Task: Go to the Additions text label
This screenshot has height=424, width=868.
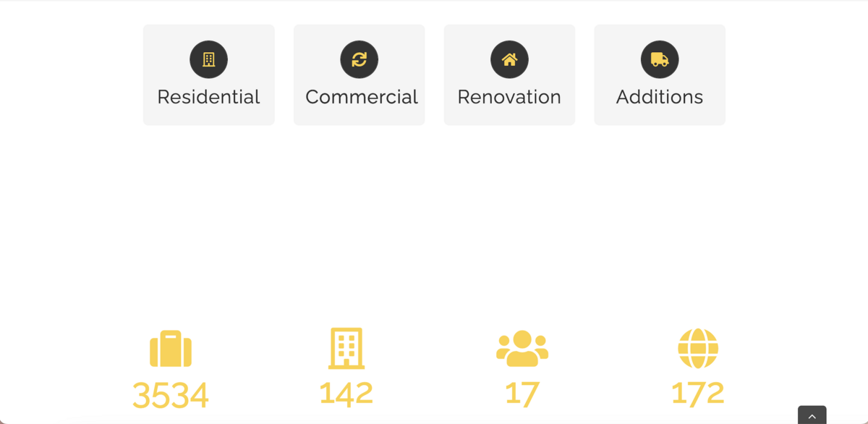Action: [660, 97]
